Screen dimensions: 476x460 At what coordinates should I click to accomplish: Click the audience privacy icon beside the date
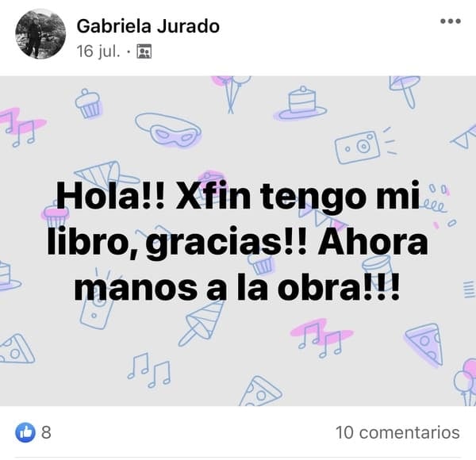coord(144,51)
